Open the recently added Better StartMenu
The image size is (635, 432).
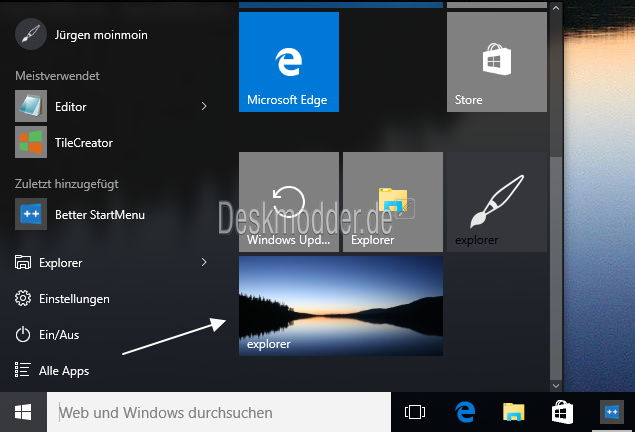click(x=111, y=214)
